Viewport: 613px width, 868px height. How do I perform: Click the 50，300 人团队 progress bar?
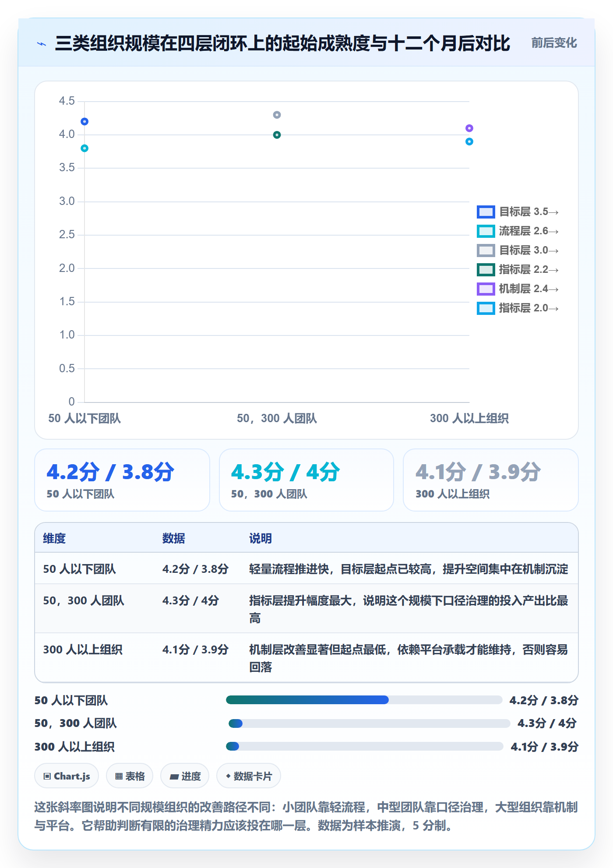tap(369, 723)
